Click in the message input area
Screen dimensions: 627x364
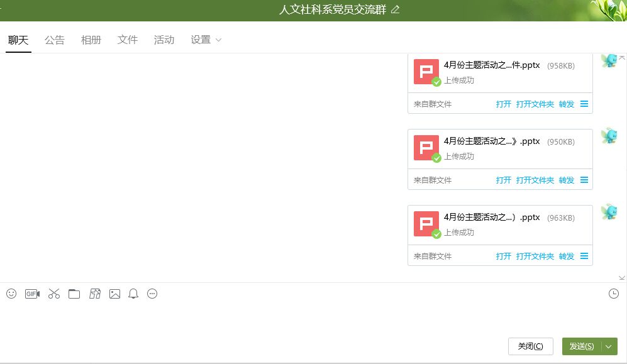313,319
